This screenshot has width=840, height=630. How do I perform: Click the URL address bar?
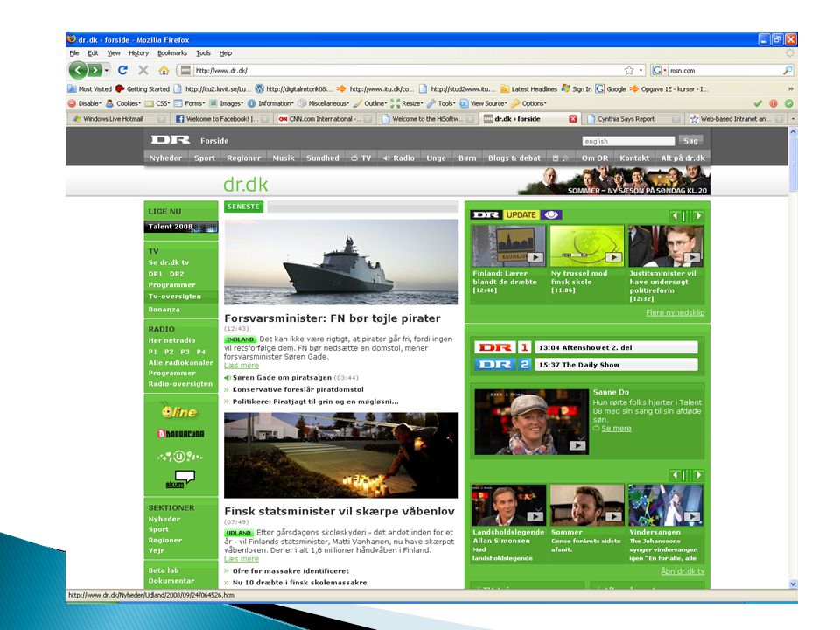tap(407, 70)
